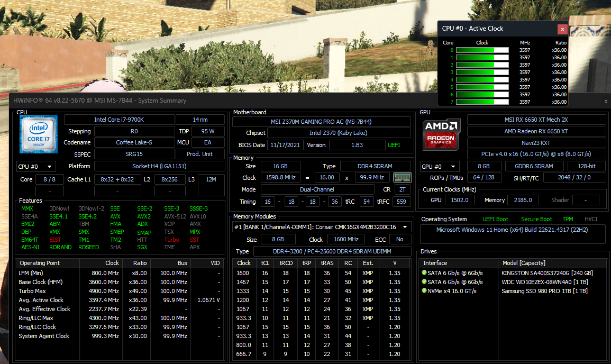Click the DDR4 SDRAM memory type field

tap(375, 166)
